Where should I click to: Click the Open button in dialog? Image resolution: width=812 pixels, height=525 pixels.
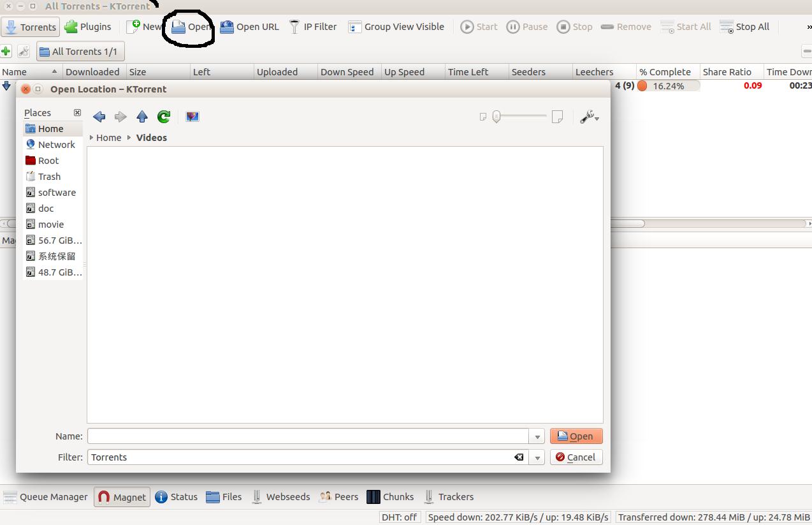click(576, 436)
